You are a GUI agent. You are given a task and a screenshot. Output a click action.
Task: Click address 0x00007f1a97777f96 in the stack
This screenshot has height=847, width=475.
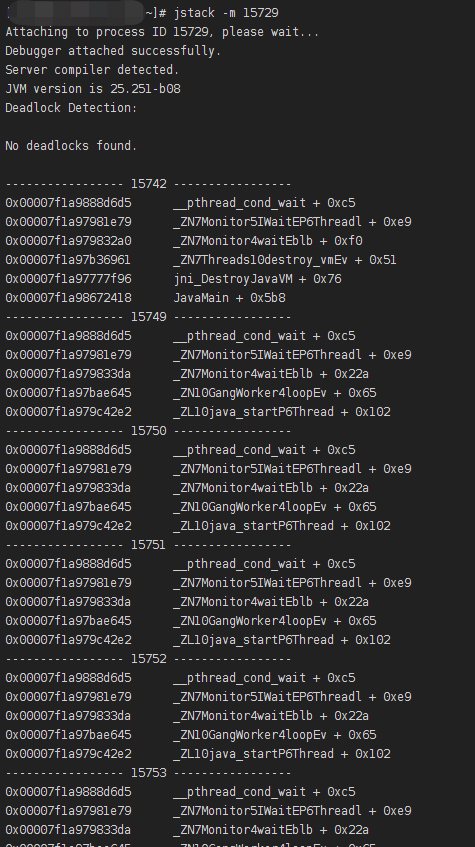pyautogui.click(x=68, y=279)
